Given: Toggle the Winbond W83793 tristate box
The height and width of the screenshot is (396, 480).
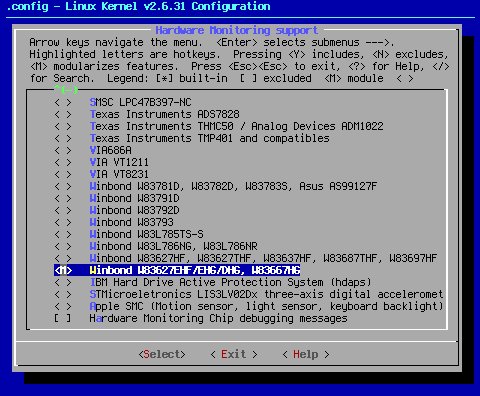Looking at the screenshot, I should 63,222.
